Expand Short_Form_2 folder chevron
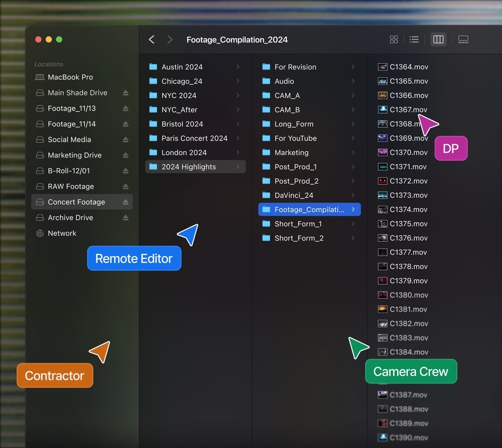Viewport: 502px width, 448px height. 353,238
